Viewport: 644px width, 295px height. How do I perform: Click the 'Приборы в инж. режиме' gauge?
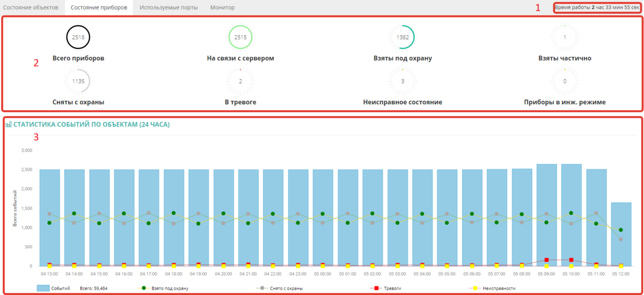pyautogui.click(x=565, y=81)
